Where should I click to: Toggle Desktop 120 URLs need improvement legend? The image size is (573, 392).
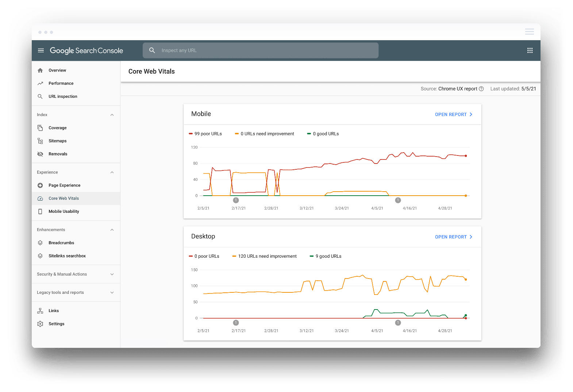coord(265,256)
